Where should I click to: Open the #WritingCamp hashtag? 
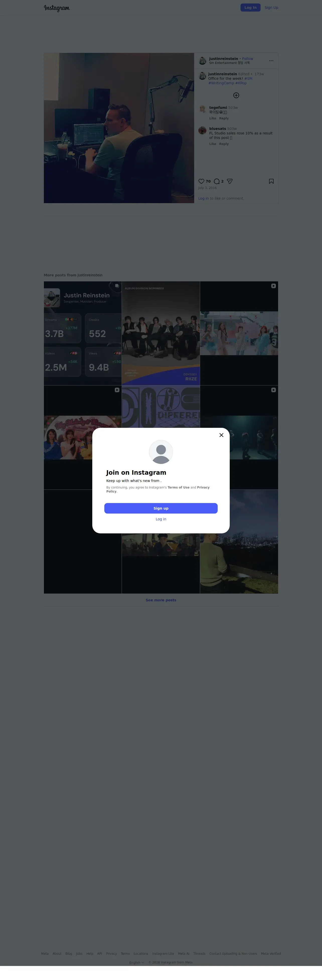[221, 83]
